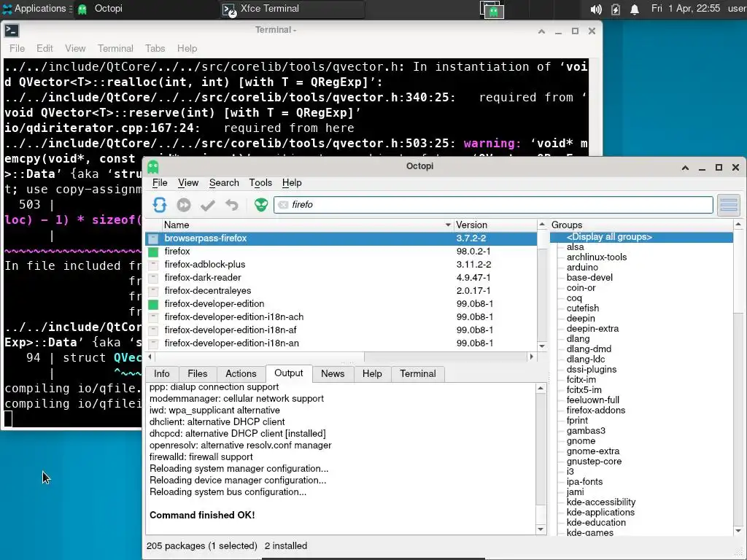Click Octopi taskbar button in top panel
The height and width of the screenshot is (560, 747).
coord(145,9)
